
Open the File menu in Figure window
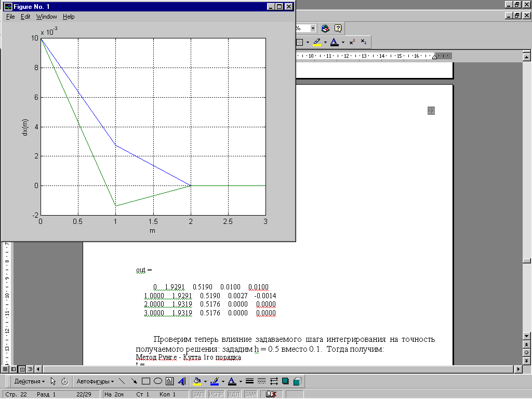tap(10, 17)
